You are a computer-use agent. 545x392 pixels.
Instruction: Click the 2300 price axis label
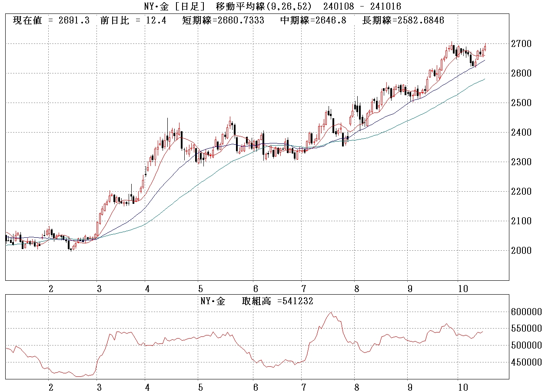coord(522,162)
